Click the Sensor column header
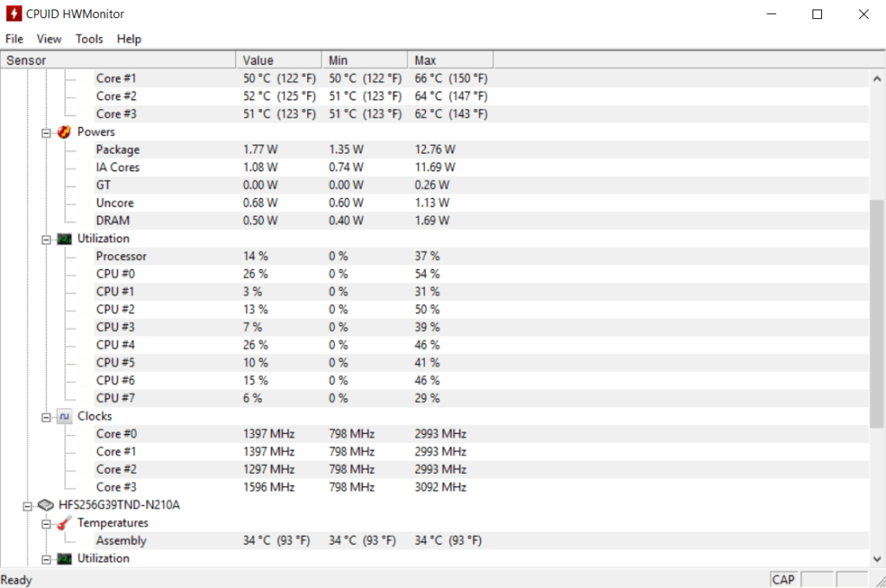The height and width of the screenshot is (588, 886). 117,60
